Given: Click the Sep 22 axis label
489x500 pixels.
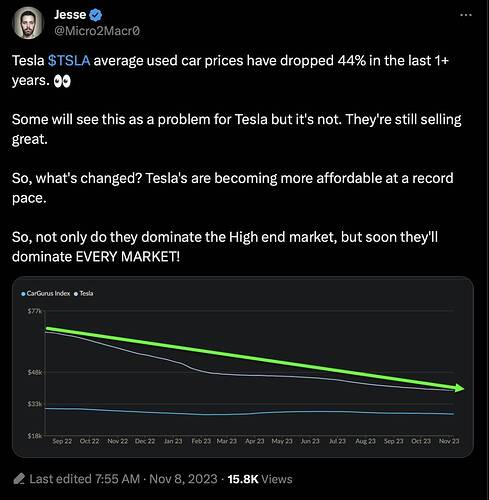Looking at the screenshot, I should coord(62,441).
